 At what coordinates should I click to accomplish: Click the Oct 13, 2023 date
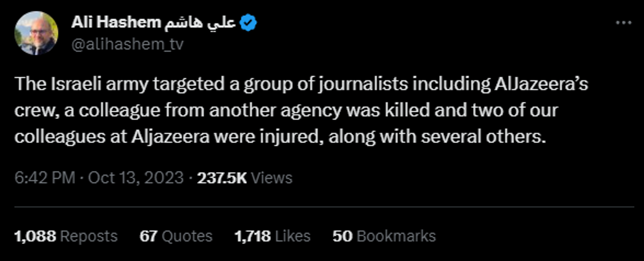tap(136, 178)
